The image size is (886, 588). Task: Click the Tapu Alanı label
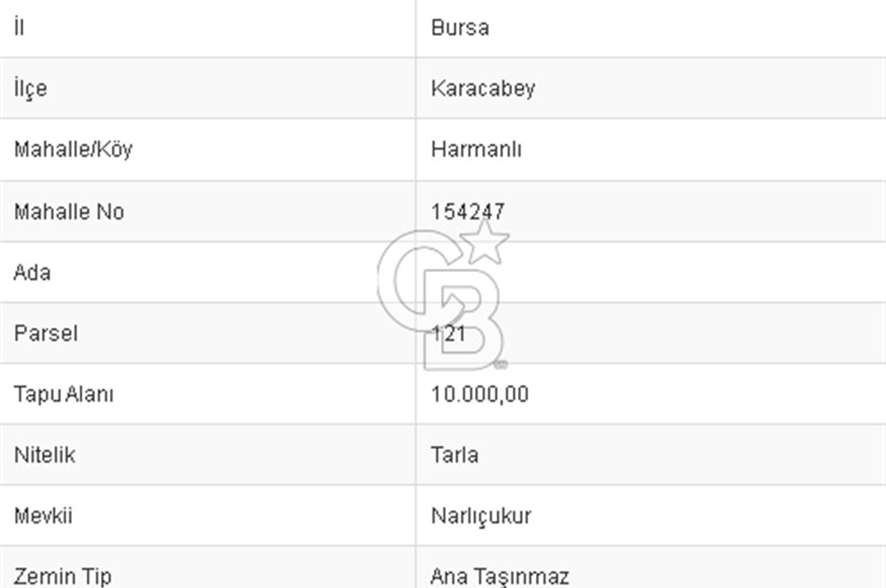[64, 394]
